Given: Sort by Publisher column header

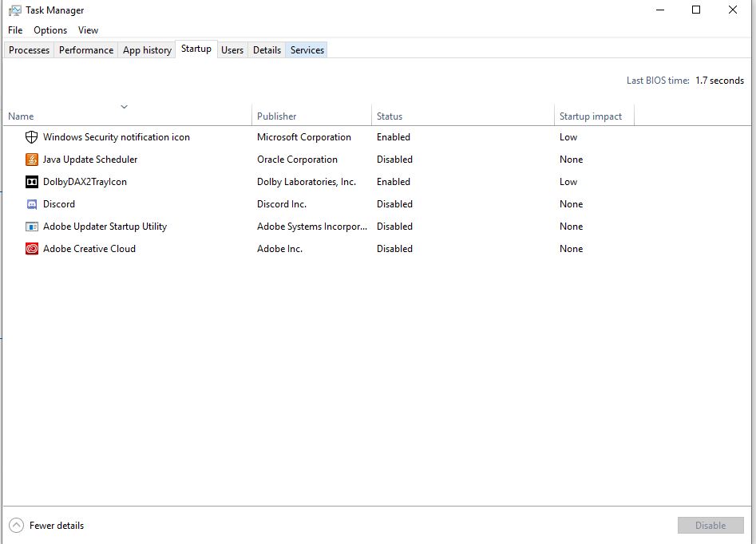Looking at the screenshot, I should tap(311, 116).
